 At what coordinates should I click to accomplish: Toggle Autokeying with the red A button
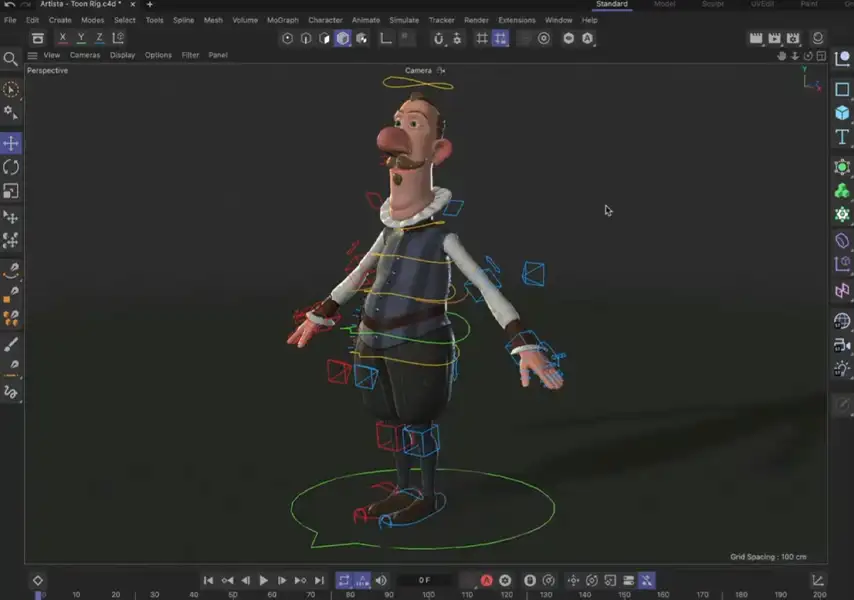click(x=487, y=580)
